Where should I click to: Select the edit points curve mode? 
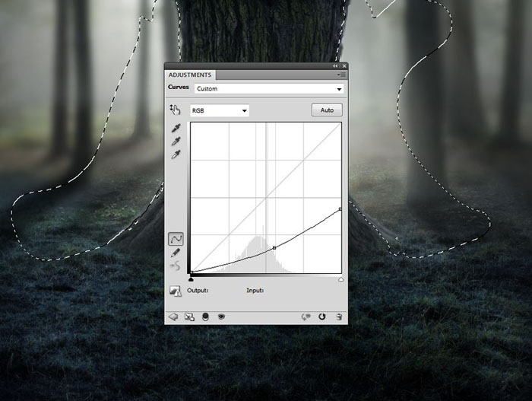176,239
